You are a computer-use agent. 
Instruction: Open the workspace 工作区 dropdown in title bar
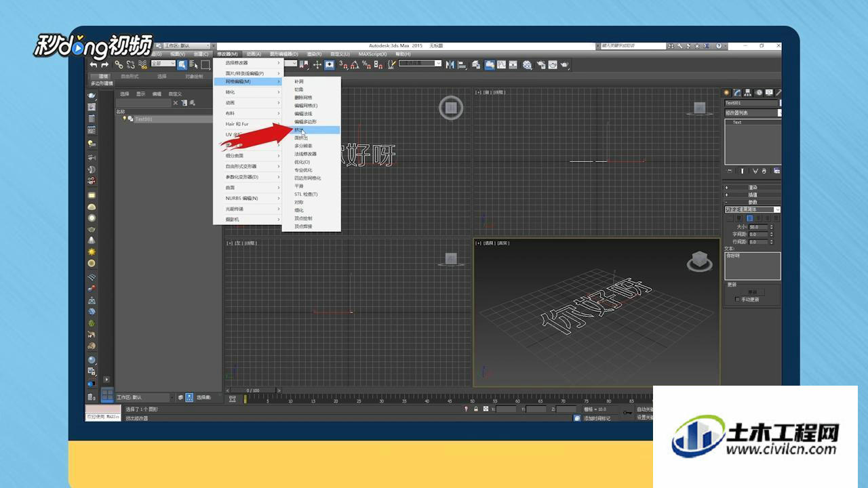coord(186,46)
